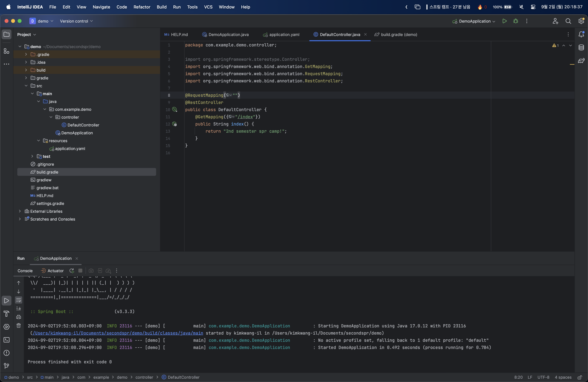Screen dimensions: 588x382
Task: Toggle scroll to end in console
Action: pyautogui.click(x=18, y=308)
